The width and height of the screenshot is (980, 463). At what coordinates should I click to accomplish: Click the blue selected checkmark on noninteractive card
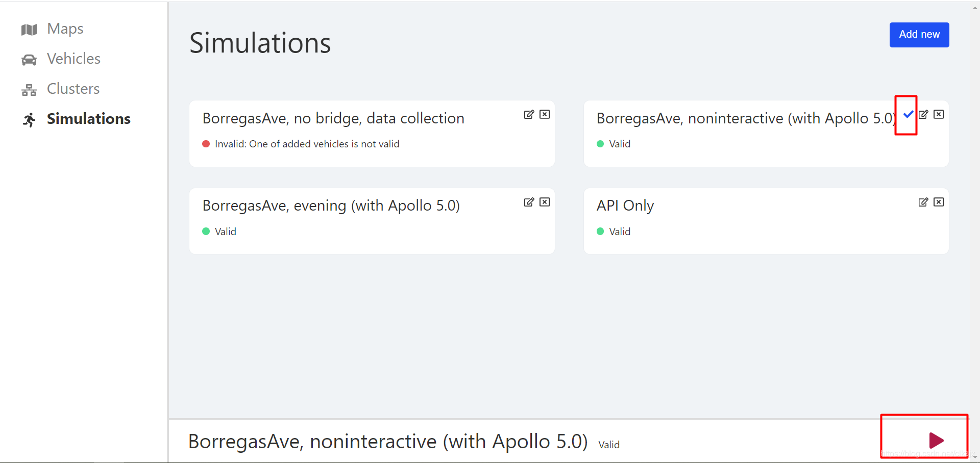point(908,114)
